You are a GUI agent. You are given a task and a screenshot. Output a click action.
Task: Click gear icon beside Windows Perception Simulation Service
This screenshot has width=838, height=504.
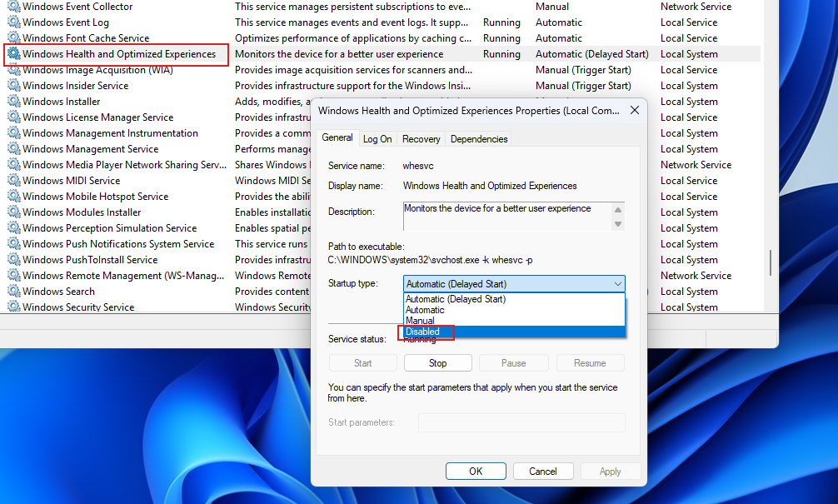14,227
